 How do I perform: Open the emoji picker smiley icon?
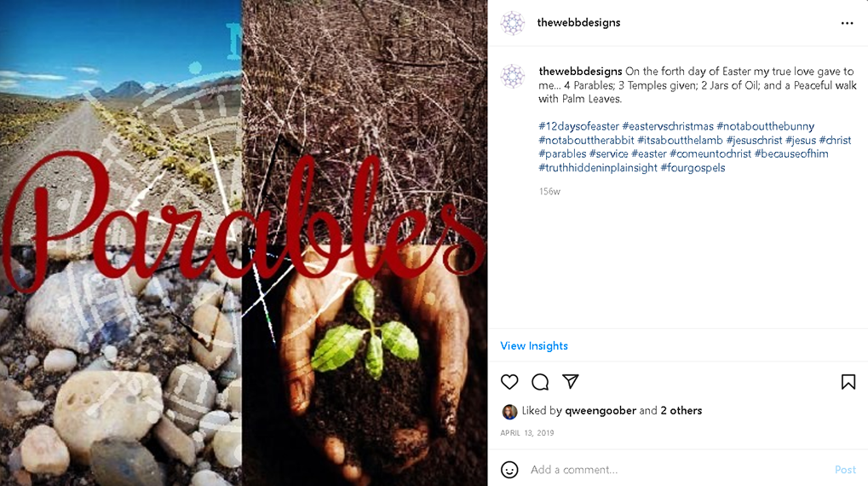[509, 470]
